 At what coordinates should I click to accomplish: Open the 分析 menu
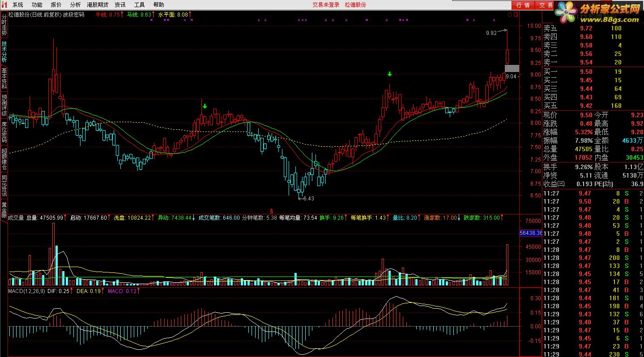point(75,5)
